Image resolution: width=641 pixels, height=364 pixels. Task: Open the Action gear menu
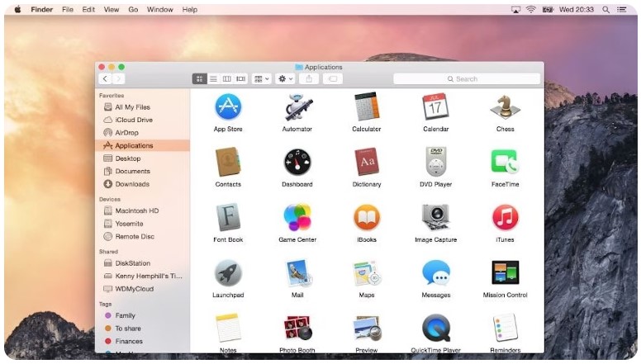285,79
